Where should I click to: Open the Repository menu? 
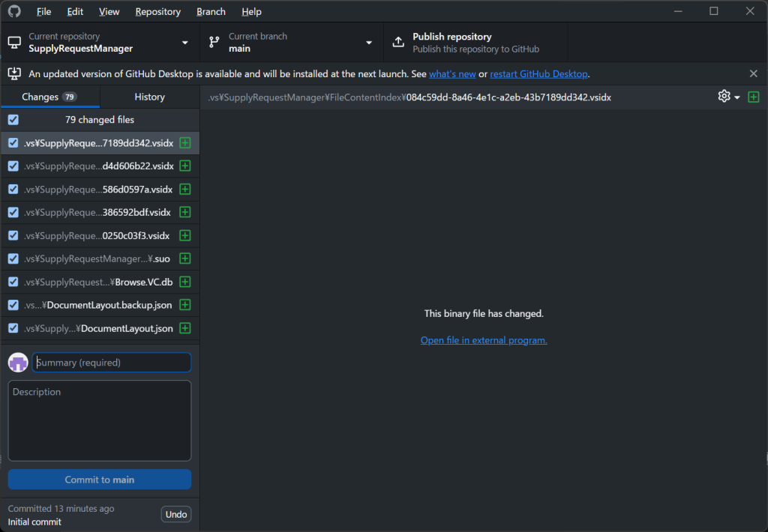coord(157,12)
